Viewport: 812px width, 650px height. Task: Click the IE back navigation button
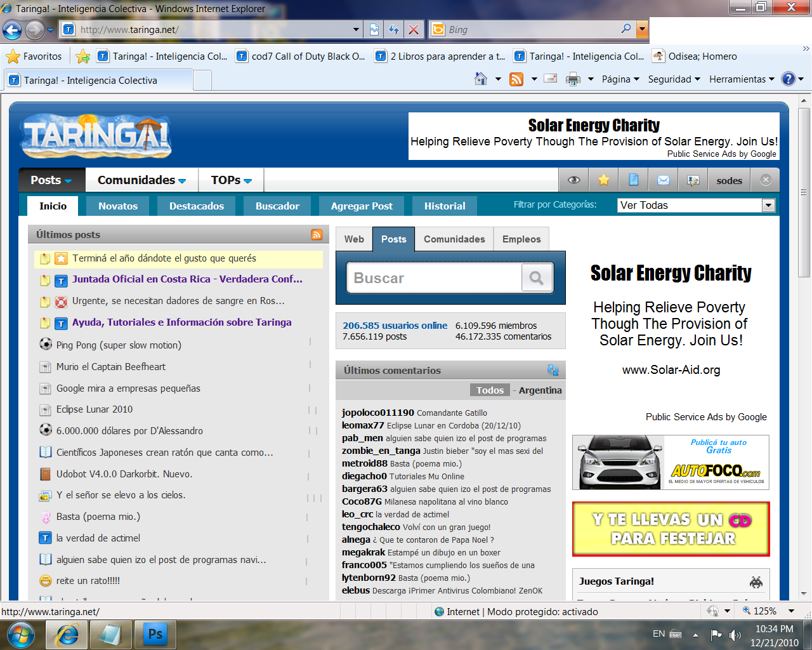click(x=12, y=30)
